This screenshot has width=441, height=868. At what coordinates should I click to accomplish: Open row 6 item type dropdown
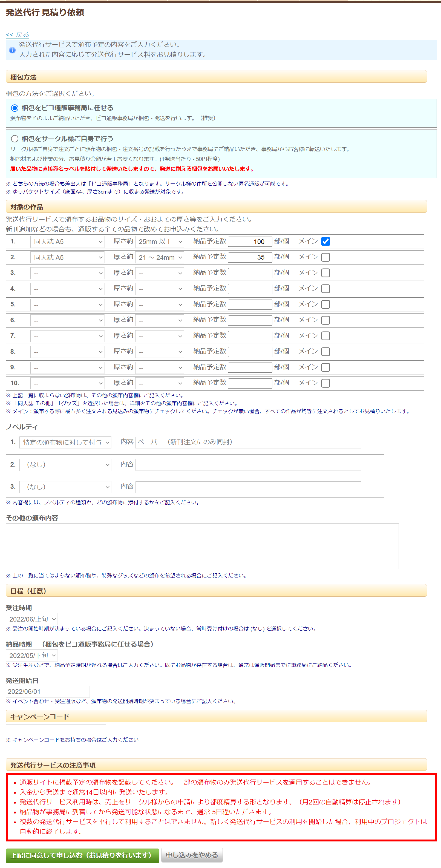point(67,320)
